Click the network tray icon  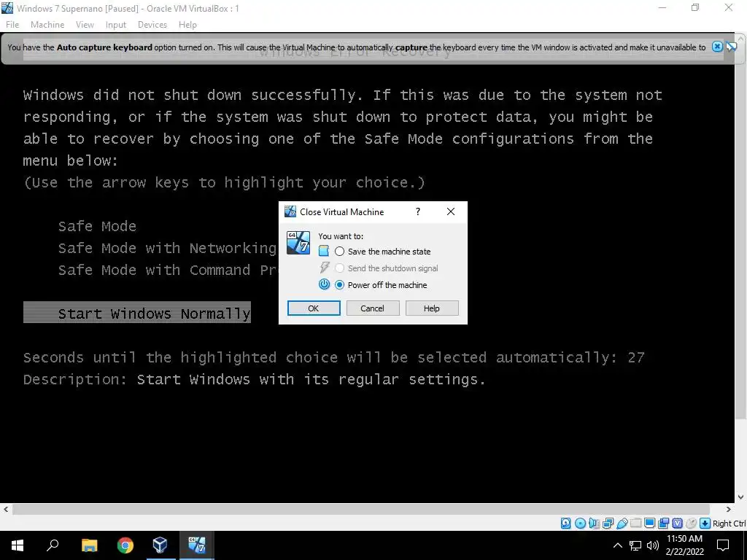635,545
